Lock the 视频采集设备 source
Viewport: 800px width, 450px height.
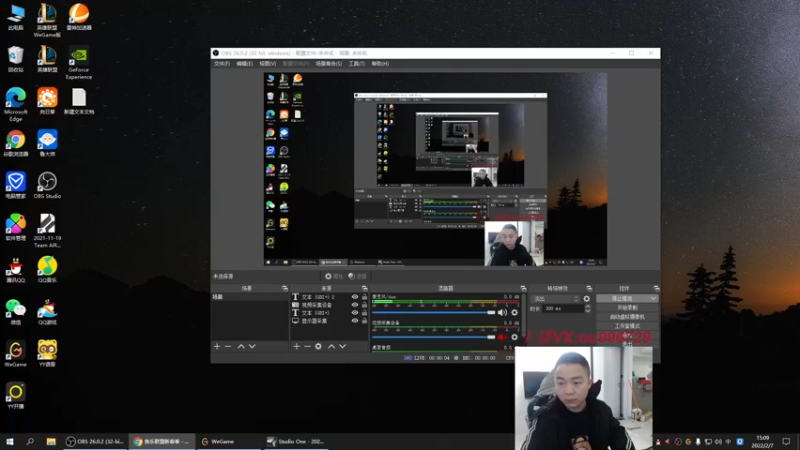[x=364, y=305]
